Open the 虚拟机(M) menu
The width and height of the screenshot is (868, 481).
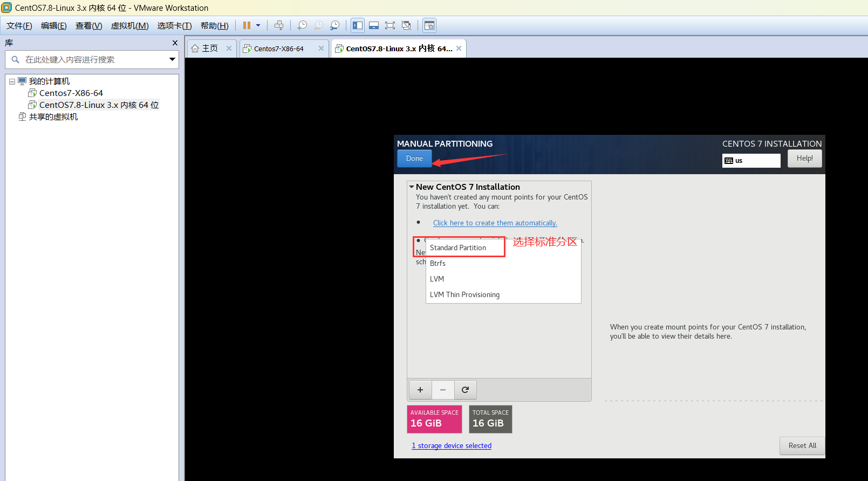point(130,26)
